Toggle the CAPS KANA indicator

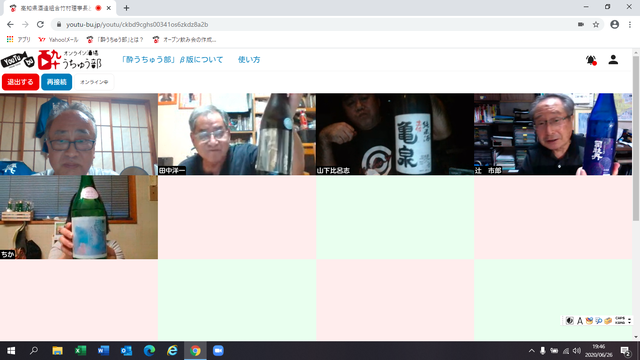620,321
